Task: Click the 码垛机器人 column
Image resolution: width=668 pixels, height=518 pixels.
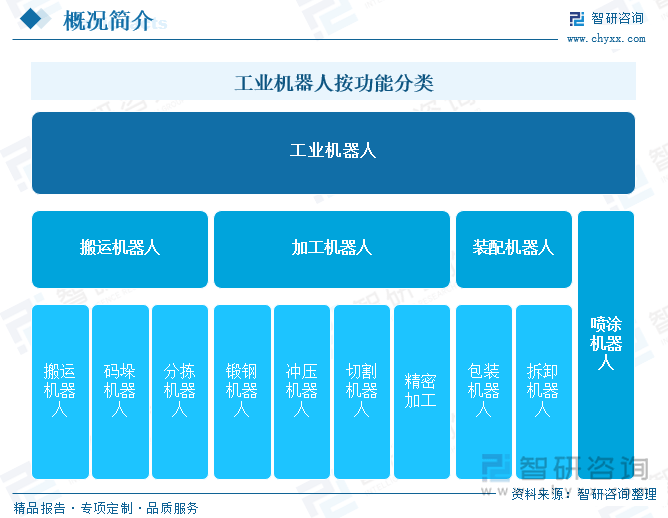Action: tap(120, 392)
